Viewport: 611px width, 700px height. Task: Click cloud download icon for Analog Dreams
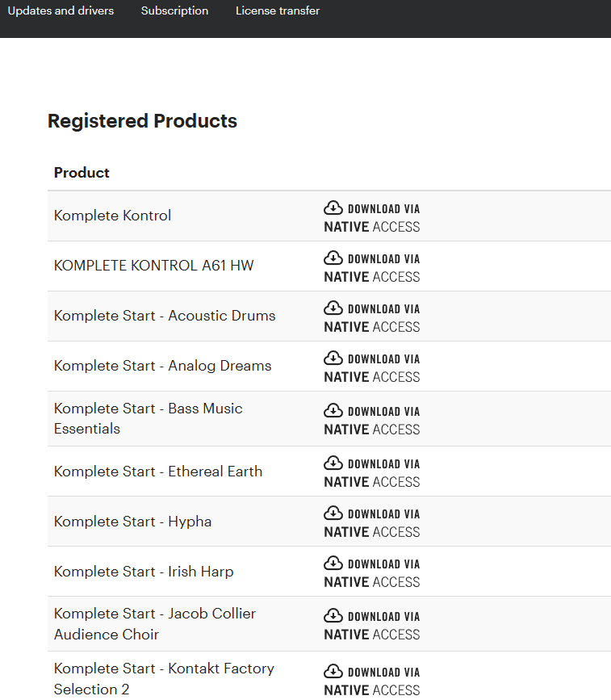click(x=333, y=358)
